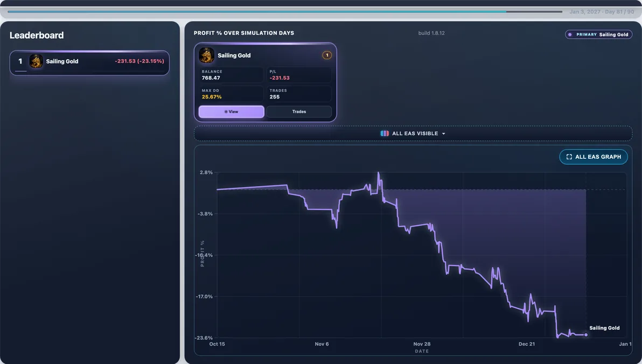Screen dimensions: 642x364
Task: Click the 2.8% y-axis label
Action: coord(206,172)
